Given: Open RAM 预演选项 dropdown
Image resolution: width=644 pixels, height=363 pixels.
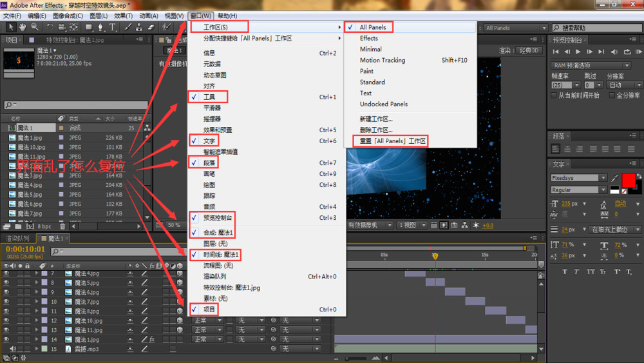Looking at the screenshot, I should point(591,65).
